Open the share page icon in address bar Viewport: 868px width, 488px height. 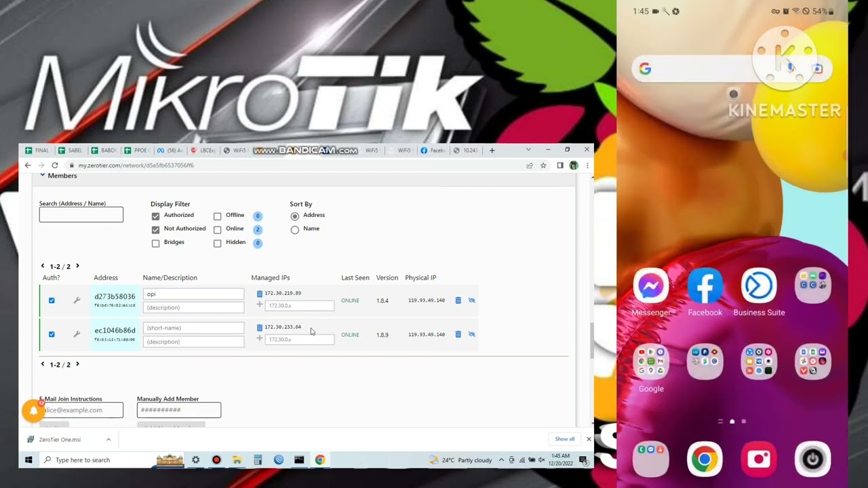[x=530, y=165]
